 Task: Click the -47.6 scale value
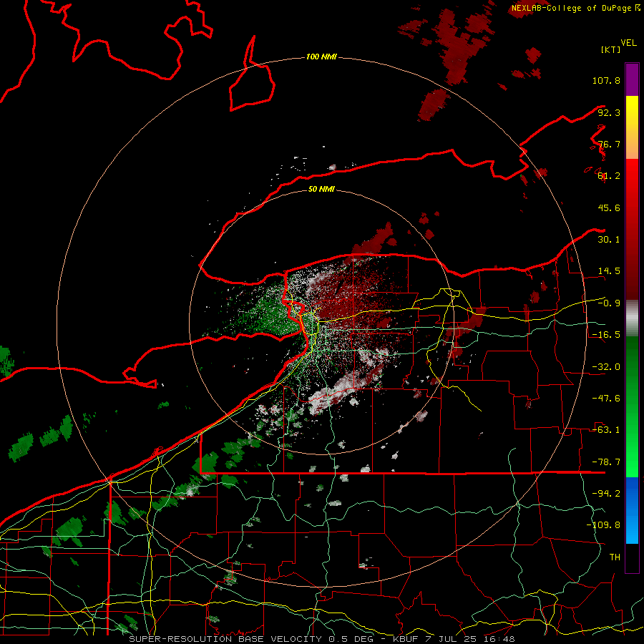(x=606, y=398)
